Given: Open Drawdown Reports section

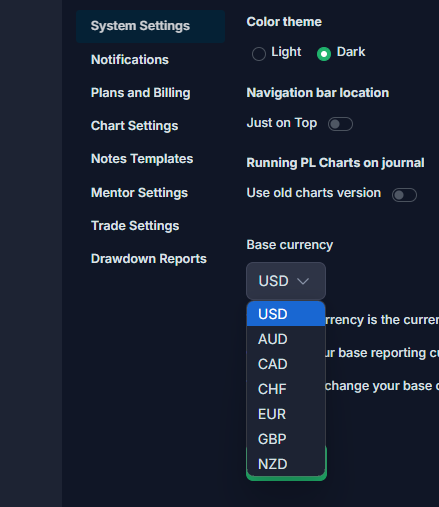Looking at the screenshot, I should click(x=149, y=259).
